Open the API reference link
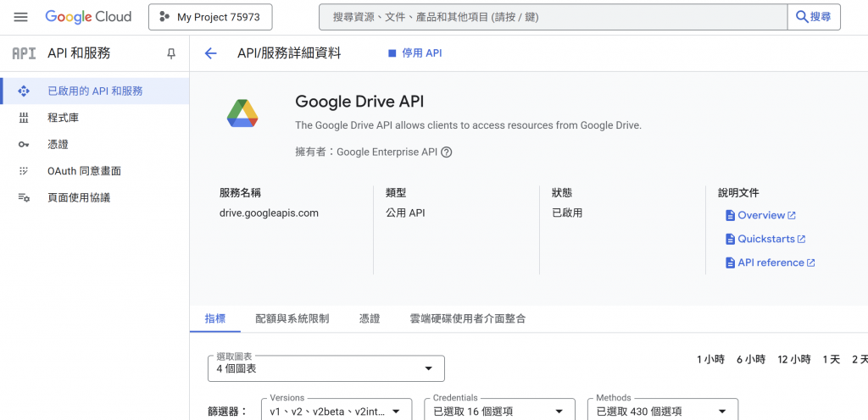The height and width of the screenshot is (420, 868). (771, 262)
